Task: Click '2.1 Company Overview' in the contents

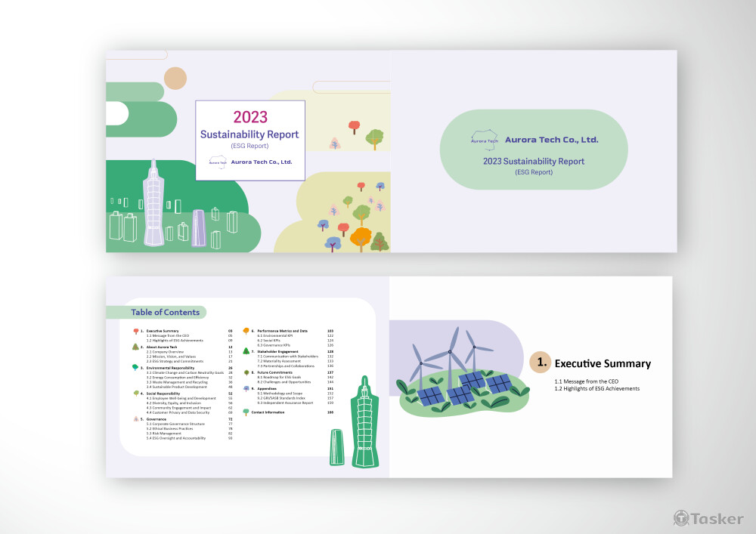Action: (165, 352)
